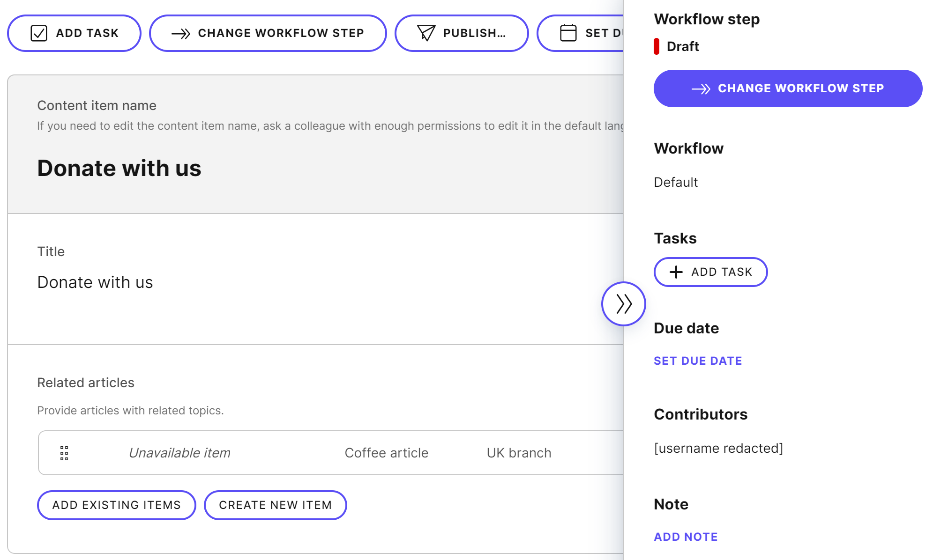Click the checkmark icon on Add Task toolbar button
This screenshot has width=948, height=560.
click(x=39, y=33)
